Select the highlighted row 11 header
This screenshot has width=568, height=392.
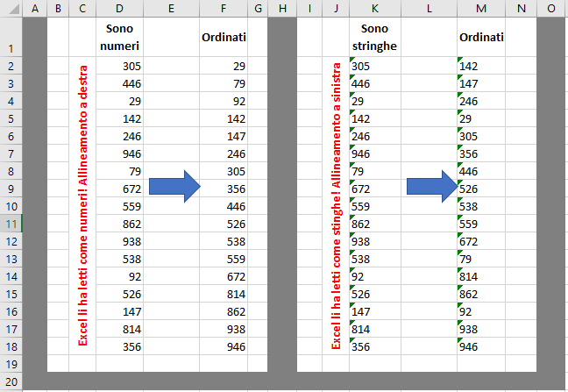click(11, 224)
